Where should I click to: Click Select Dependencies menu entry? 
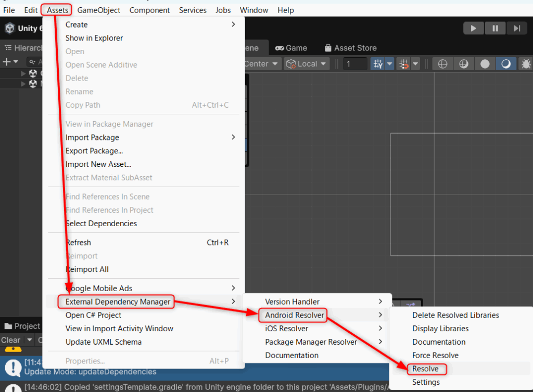click(144, 224)
